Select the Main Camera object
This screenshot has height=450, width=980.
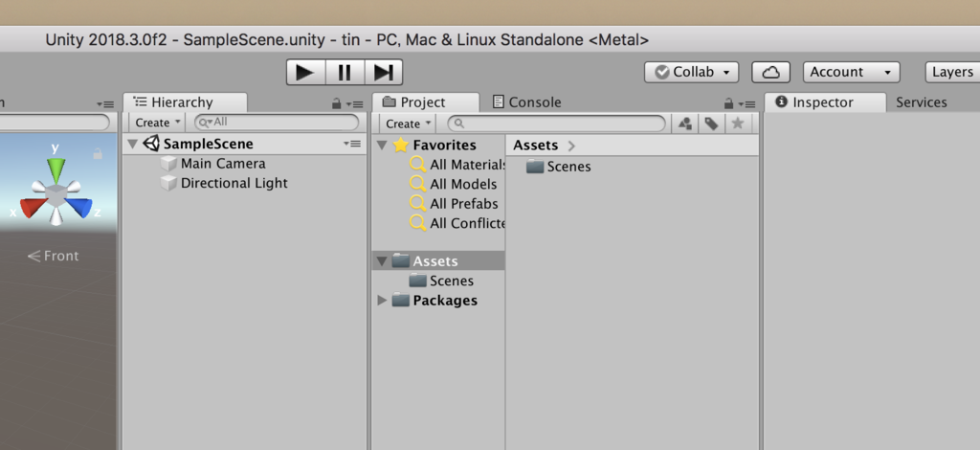click(x=222, y=164)
